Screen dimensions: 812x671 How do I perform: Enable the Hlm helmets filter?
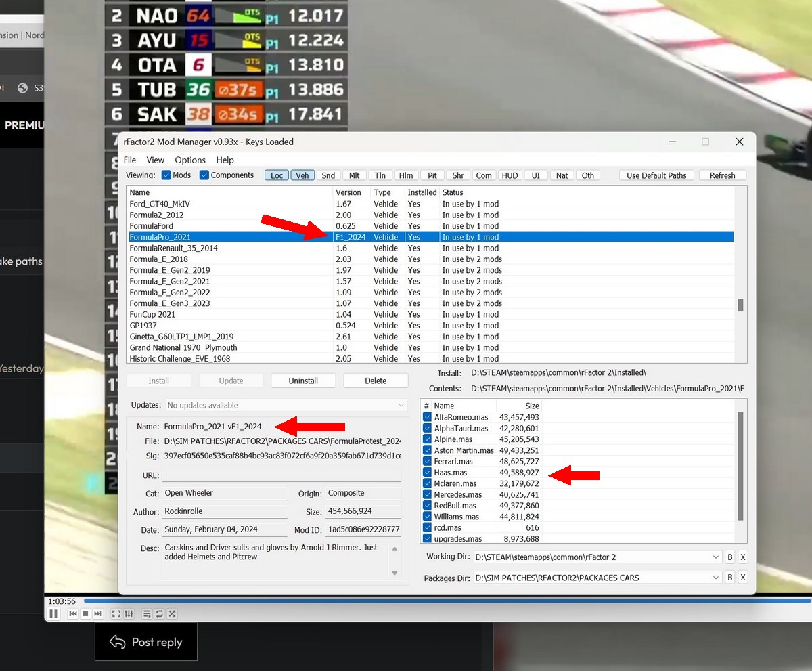[x=406, y=175]
